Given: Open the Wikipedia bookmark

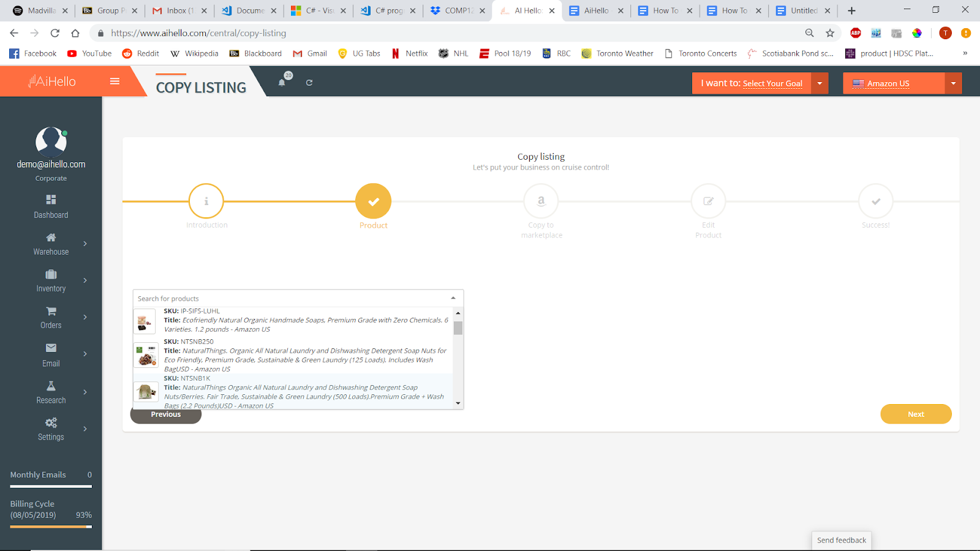Looking at the screenshot, I should coord(194,53).
